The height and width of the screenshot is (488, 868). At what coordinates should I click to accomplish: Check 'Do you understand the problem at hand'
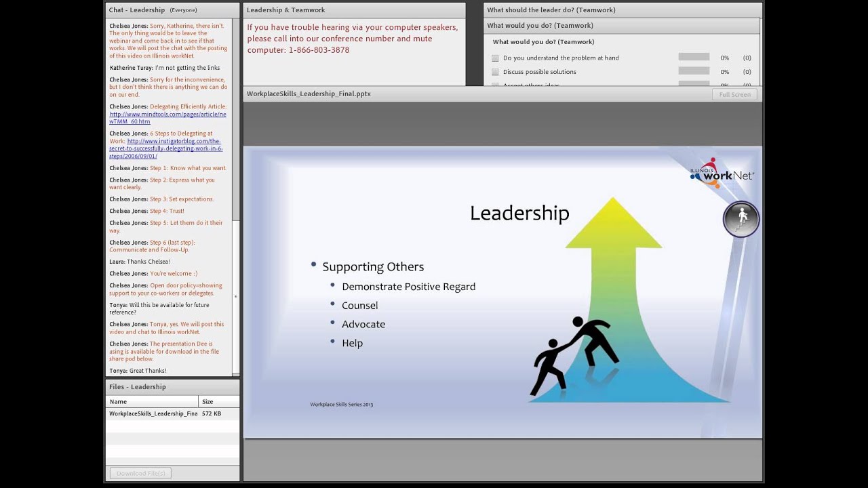[x=495, y=58]
